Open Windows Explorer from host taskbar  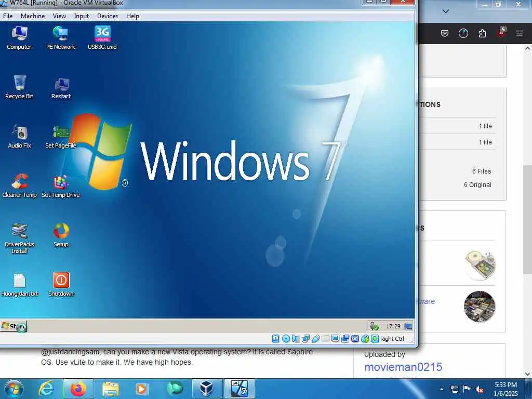[x=111, y=389]
